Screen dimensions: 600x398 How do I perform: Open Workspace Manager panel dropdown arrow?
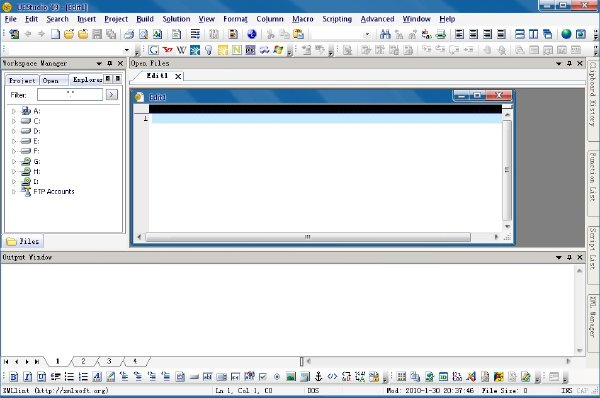[x=99, y=64]
